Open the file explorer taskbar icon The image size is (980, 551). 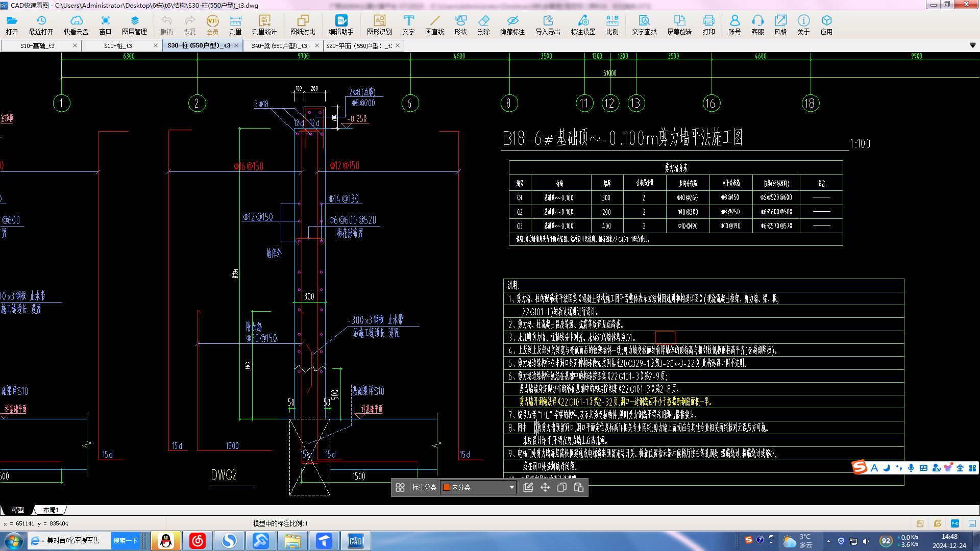pos(292,541)
